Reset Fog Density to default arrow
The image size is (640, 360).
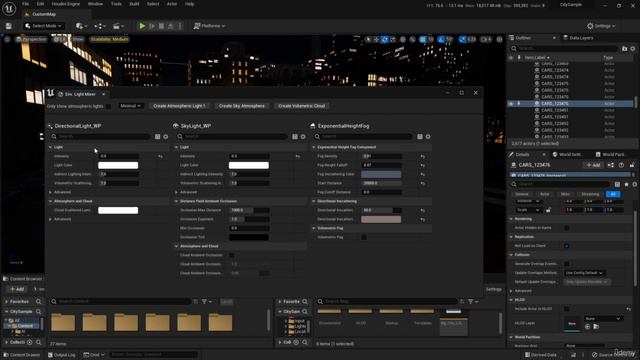tap(422, 156)
